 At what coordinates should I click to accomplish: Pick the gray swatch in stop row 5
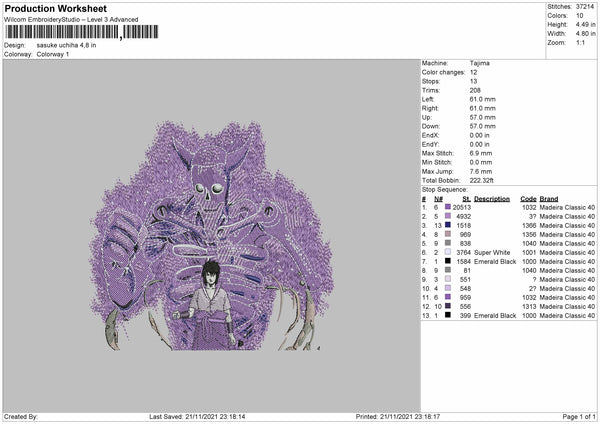pyautogui.click(x=448, y=243)
